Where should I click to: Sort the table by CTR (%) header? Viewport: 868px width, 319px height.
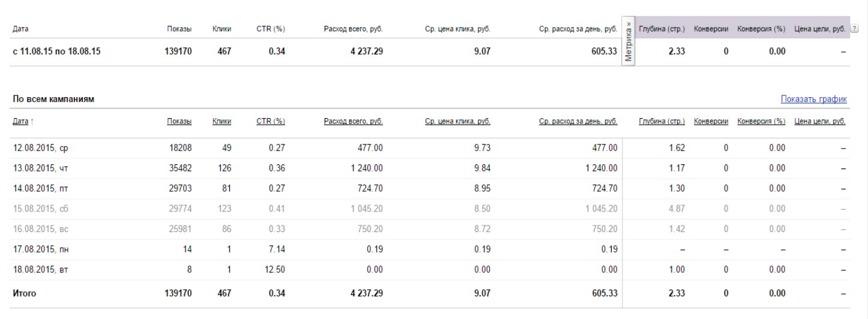click(270, 122)
